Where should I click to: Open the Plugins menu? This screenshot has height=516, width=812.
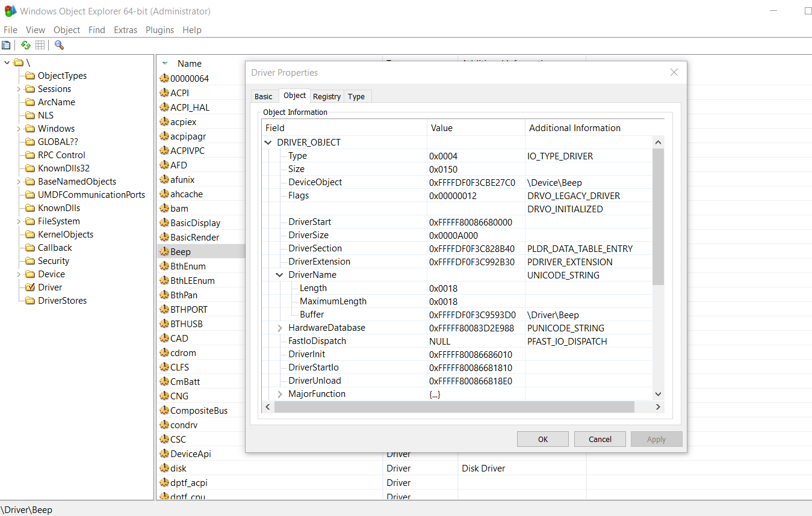click(160, 30)
